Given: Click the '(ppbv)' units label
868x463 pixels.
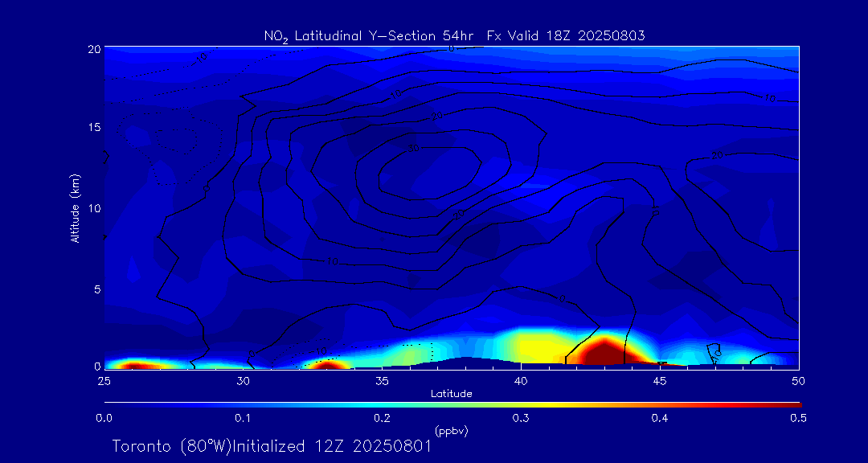Looking at the screenshot, I should [x=451, y=431].
